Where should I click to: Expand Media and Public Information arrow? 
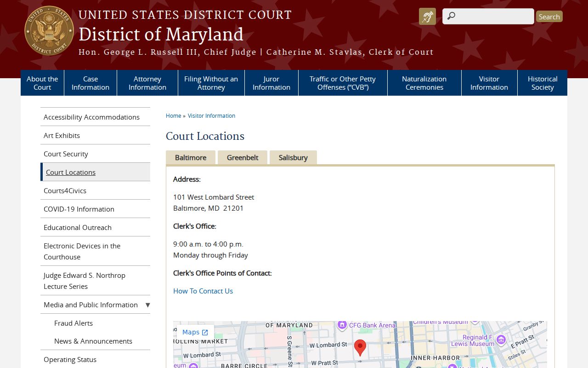click(147, 305)
